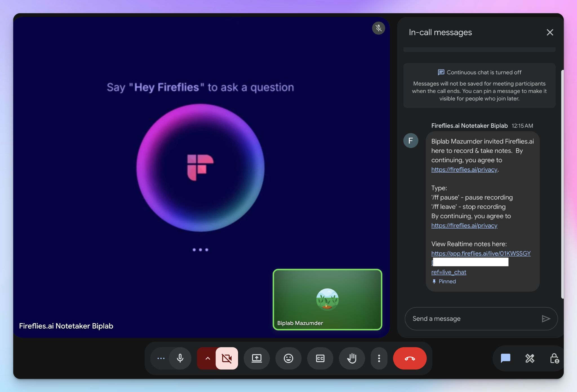Click the ref=live_chat link
Screen dimensions: 577x392
tap(449, 272)
